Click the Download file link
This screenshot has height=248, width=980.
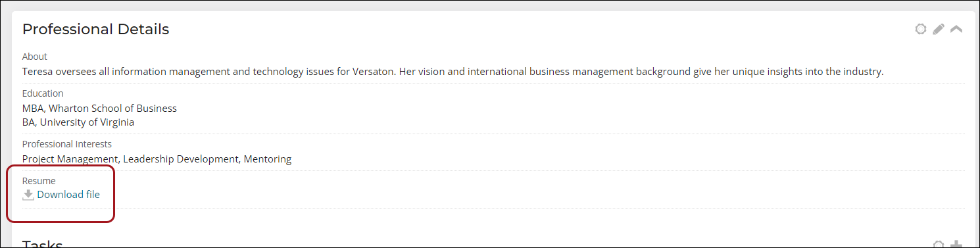point(68,195)
